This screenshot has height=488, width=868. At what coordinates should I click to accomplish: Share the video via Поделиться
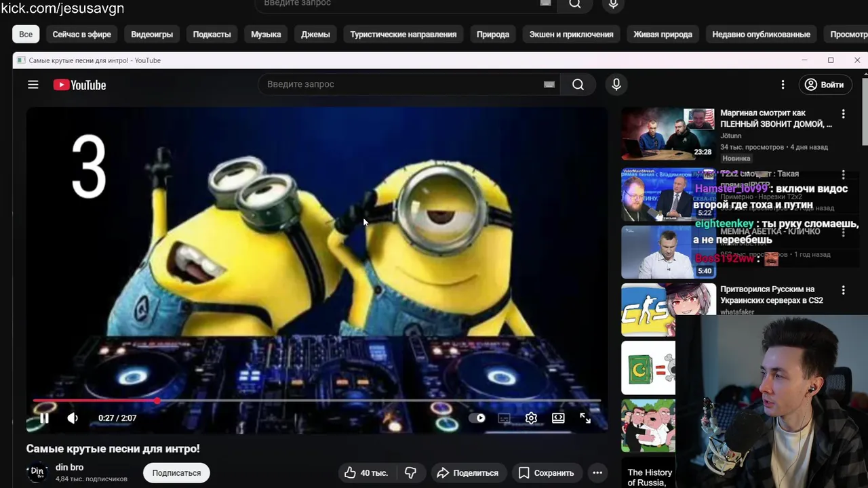pyautogui.click(x=468, y=472)
